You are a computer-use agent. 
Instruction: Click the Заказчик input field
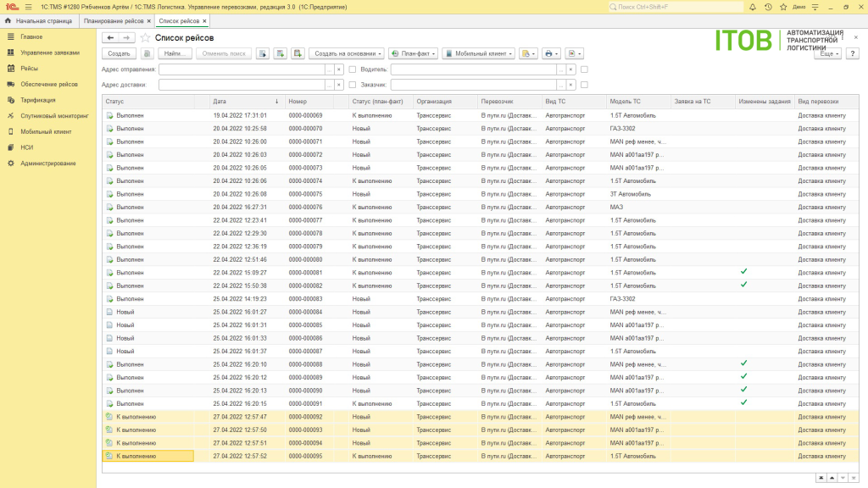[473, 86]
